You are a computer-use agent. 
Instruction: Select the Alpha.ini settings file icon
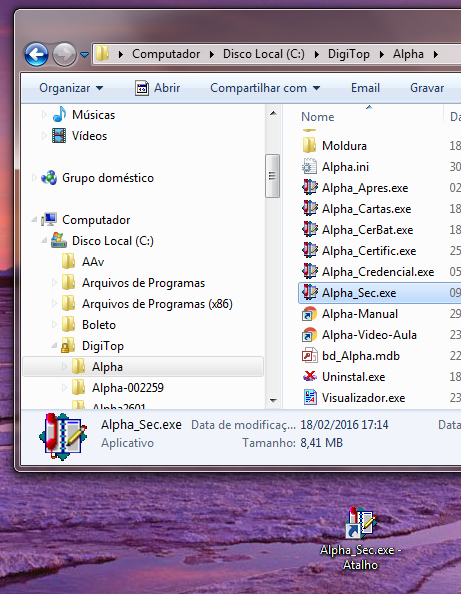(x=309, y=167)
